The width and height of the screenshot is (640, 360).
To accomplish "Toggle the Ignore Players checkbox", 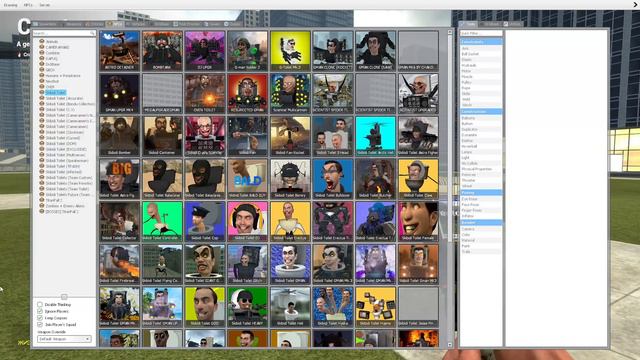I will pos(40,311).
